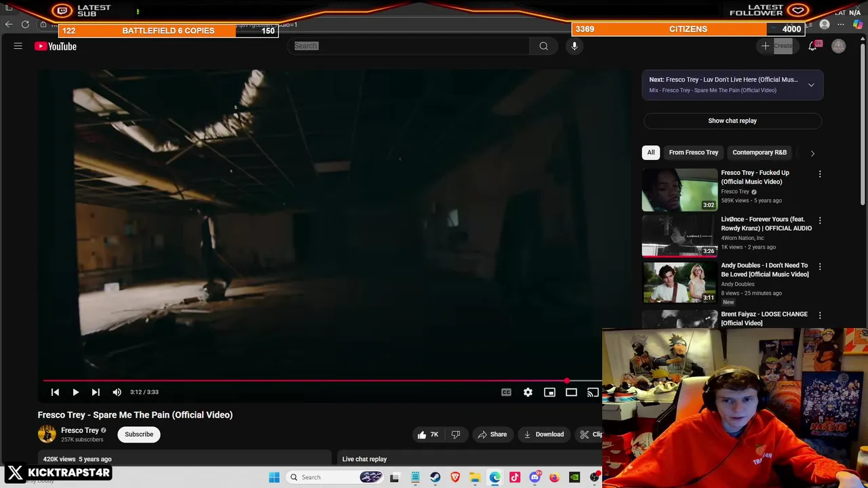868x488 pixels.
Task: Open Fresco Trey Fucked Up thumbnail
Action: coord(679,190)
